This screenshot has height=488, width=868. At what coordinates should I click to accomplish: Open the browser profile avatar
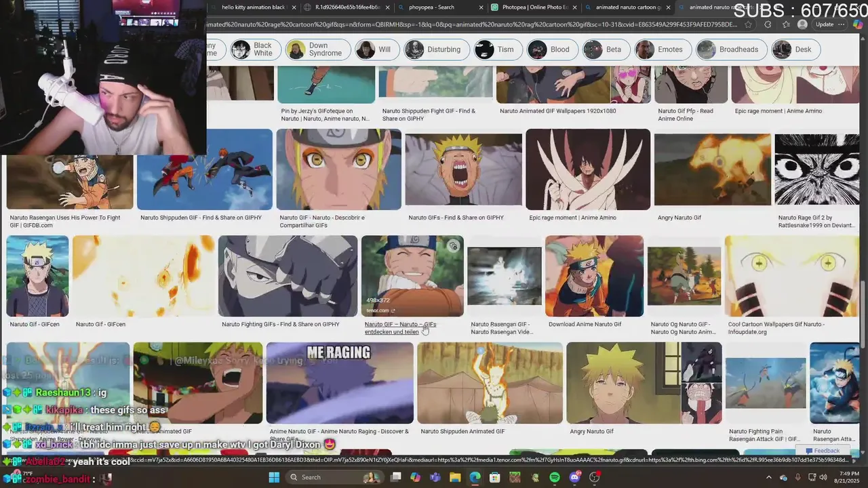pyautogui.click(x=802, y=24)
